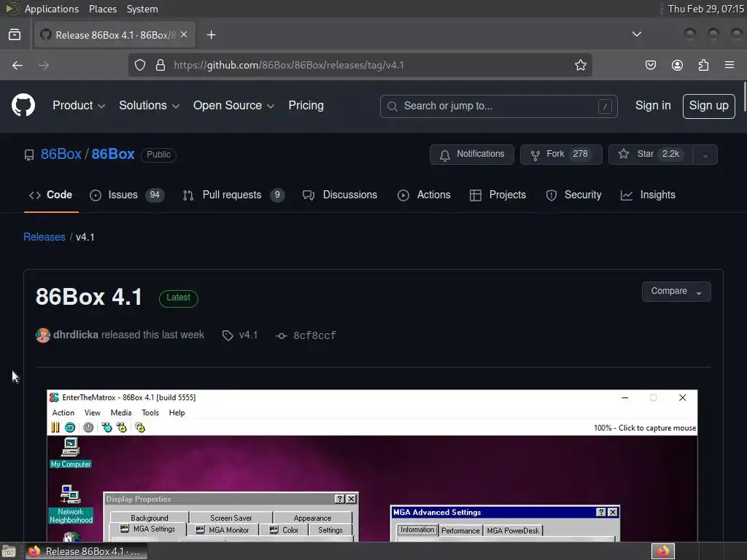Click the site padlock icon
Image resolution: width=747 pixels, height=560 pixels.
click(160, 65)
